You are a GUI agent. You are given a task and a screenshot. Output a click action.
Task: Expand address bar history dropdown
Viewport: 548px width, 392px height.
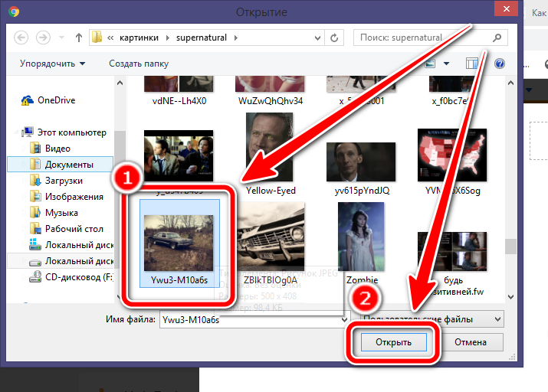(x=317, y=38)
